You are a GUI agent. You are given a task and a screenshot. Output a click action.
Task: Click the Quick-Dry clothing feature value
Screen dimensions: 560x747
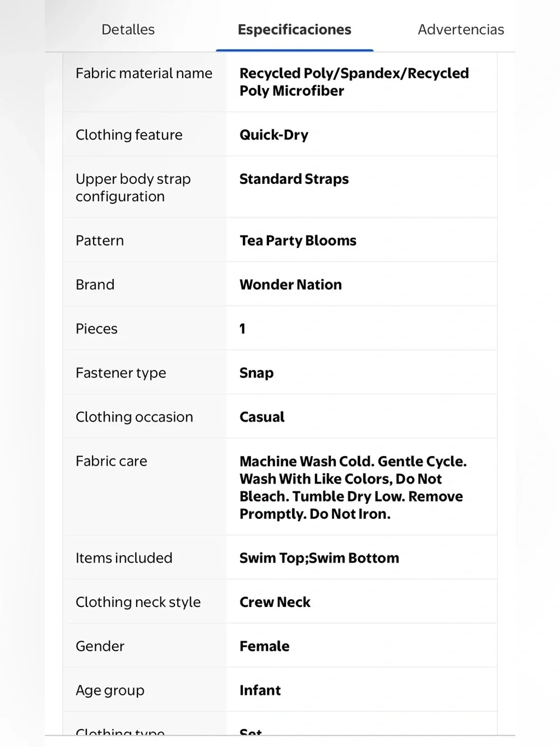[x=274, y=135]
